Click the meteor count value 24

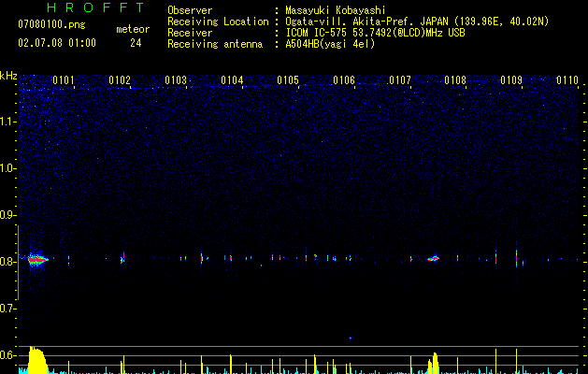(136, 43)
